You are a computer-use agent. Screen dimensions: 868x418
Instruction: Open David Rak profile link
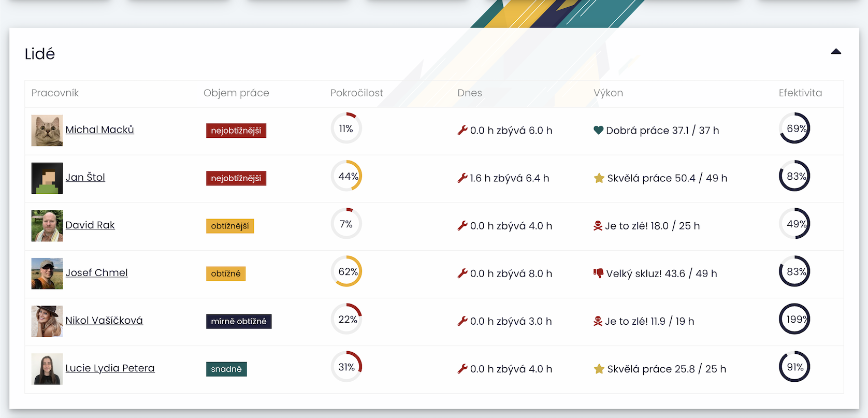[90, 225]
